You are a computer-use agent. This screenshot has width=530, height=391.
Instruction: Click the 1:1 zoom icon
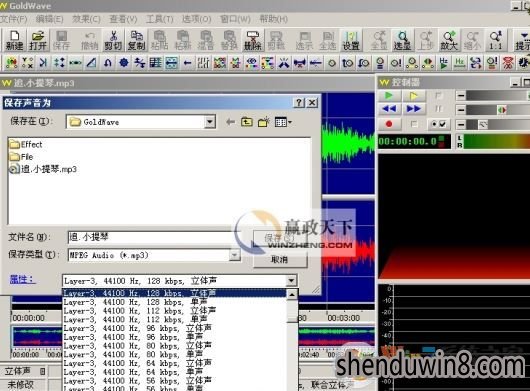pyautogui.click(x=496, y=41)
